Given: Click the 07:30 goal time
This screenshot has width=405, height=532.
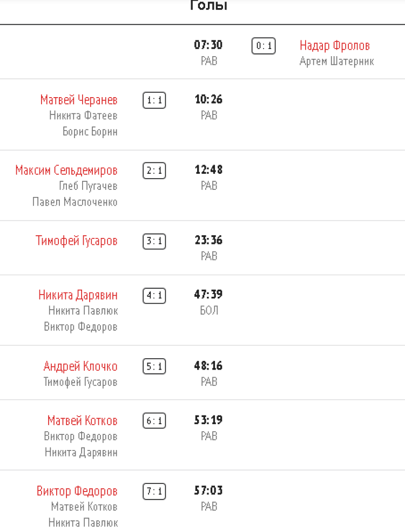Looking at the screenshot, I should click(x=208, y=45).
